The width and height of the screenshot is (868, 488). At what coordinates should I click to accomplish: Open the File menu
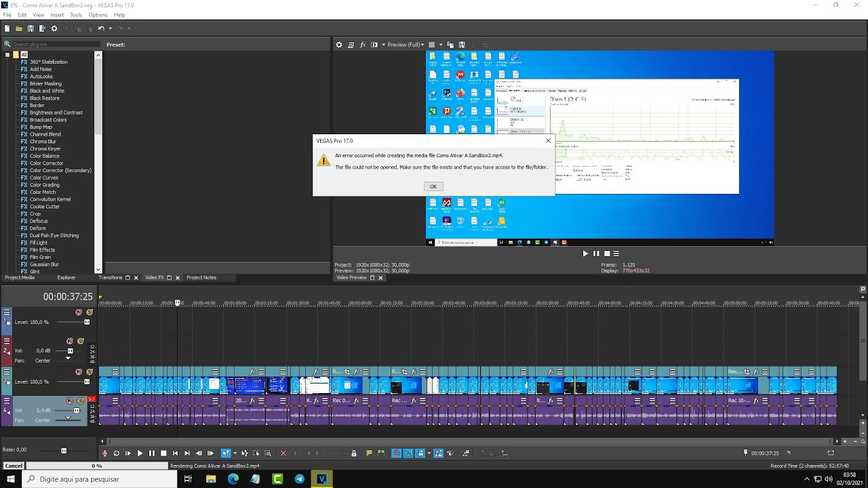tap(7, 15)
